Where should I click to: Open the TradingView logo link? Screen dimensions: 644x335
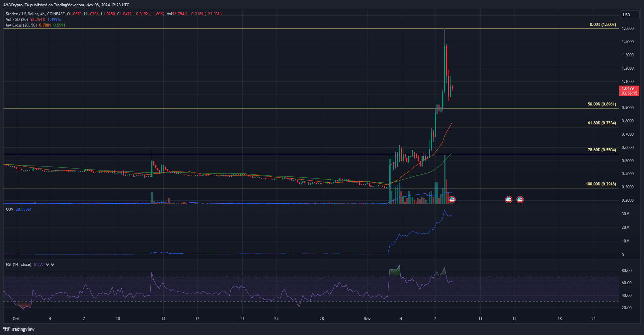tap(19, 329)
